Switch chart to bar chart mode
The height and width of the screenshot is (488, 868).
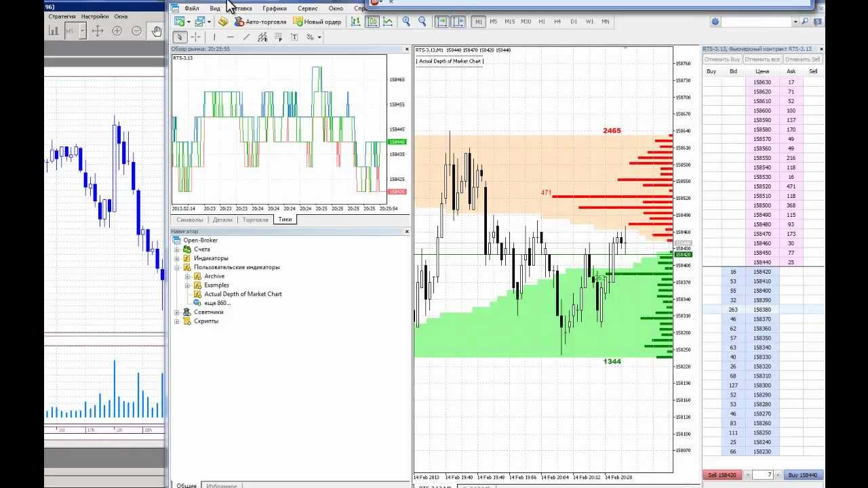[x=356, y=22]
